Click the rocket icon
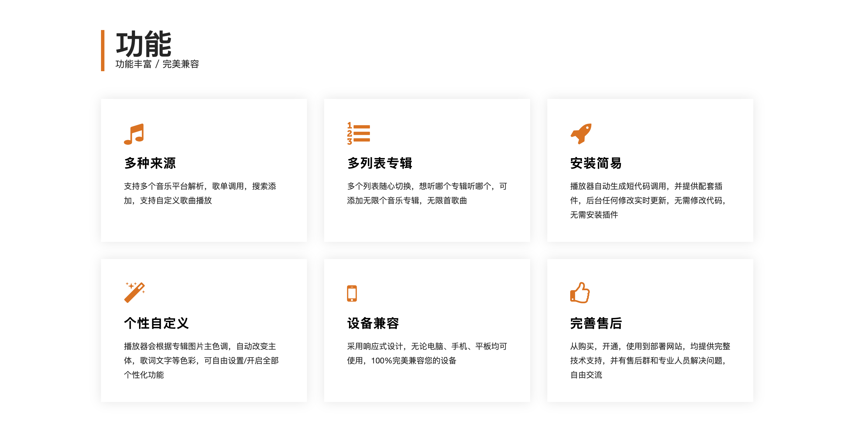 click(581, 134)
